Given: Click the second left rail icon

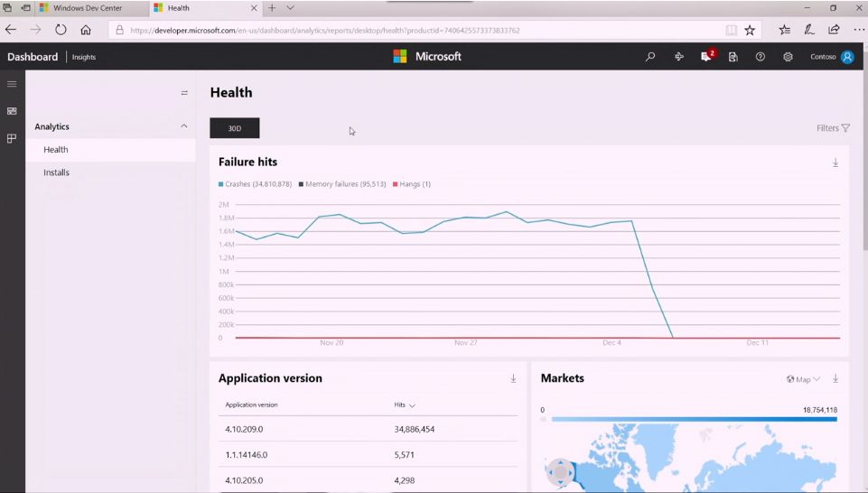Looking at the screenshot, I should pyautogui.click(x=12, y=111).
